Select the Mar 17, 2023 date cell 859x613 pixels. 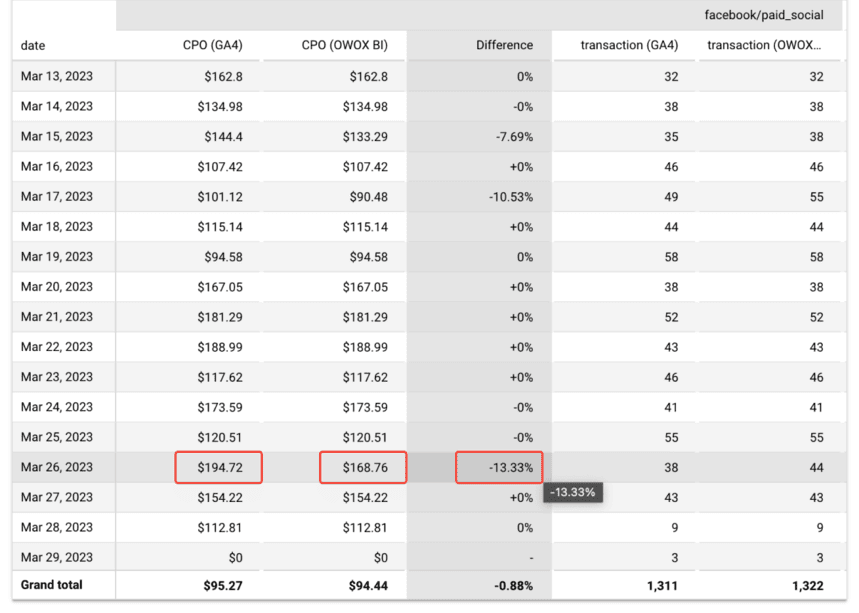click(x=57, y=197)
